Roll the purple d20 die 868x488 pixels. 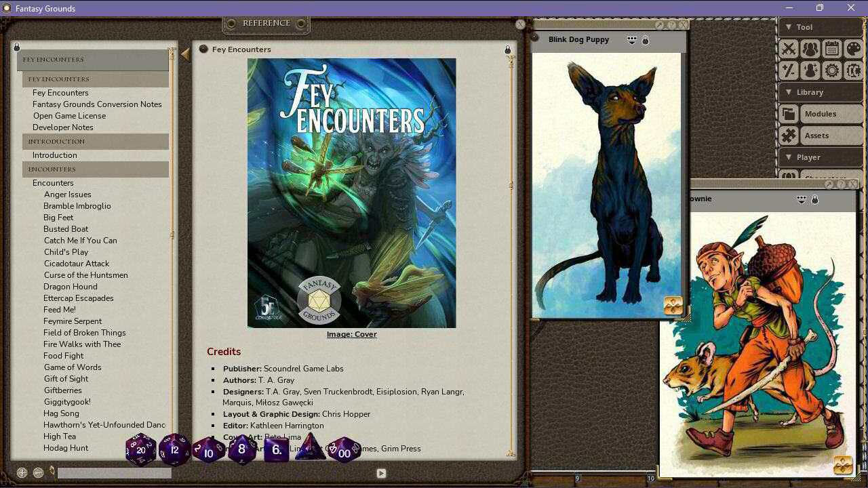140,449
